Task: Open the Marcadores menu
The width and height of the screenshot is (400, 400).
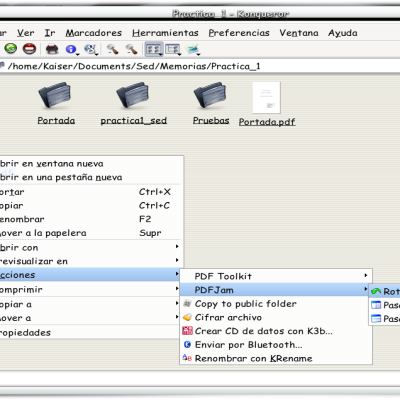Action: pyautogui.click(x=93, y=33)
